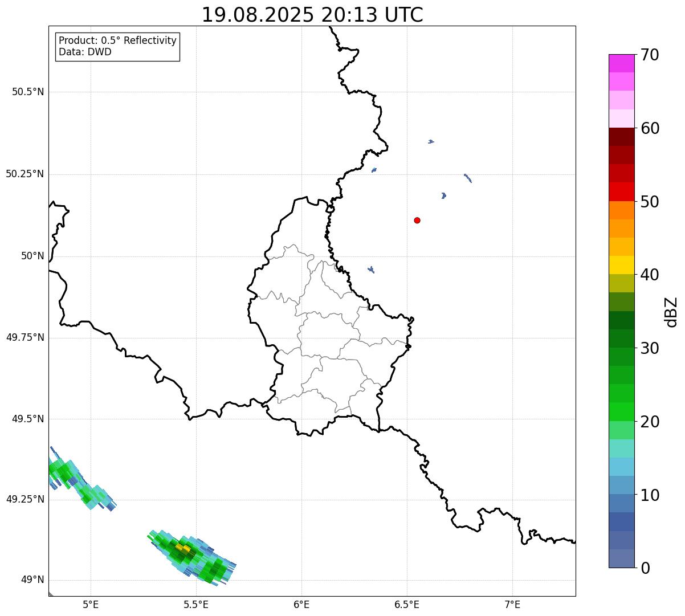Click the colorbar tick label 30
Screen dimensions: 685x616
tap(650, 348)
